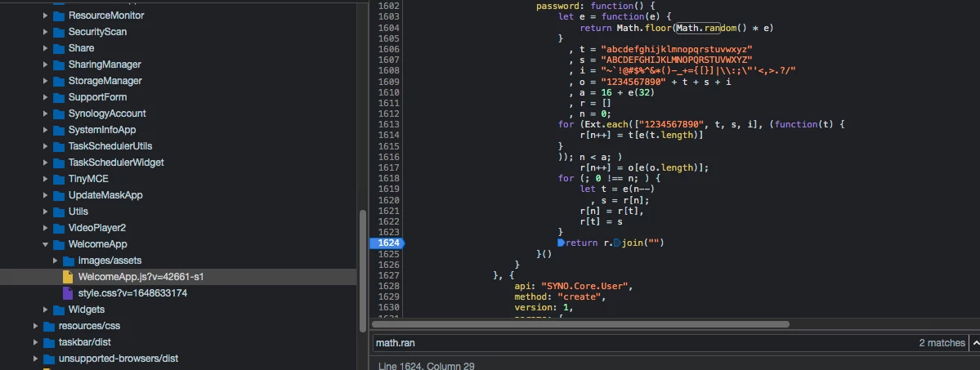
Task: Expand the taskbar/dist folder arrow
Action: click(x=35, y=342)
